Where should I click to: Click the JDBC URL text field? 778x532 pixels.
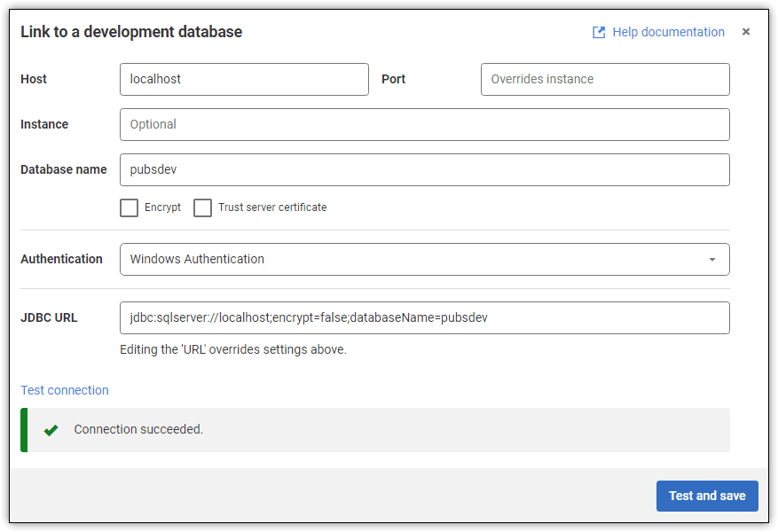425,317
